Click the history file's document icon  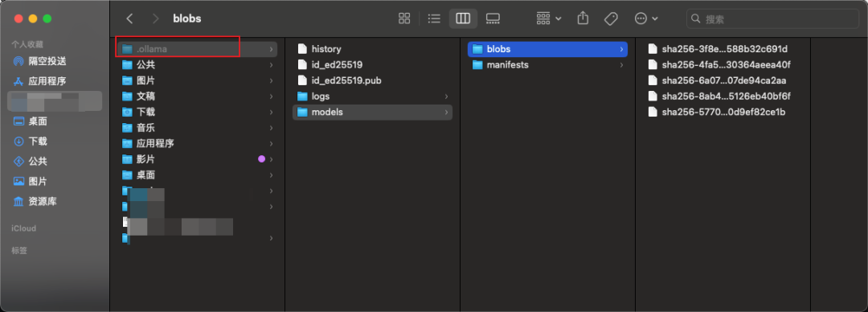(302, 49)
